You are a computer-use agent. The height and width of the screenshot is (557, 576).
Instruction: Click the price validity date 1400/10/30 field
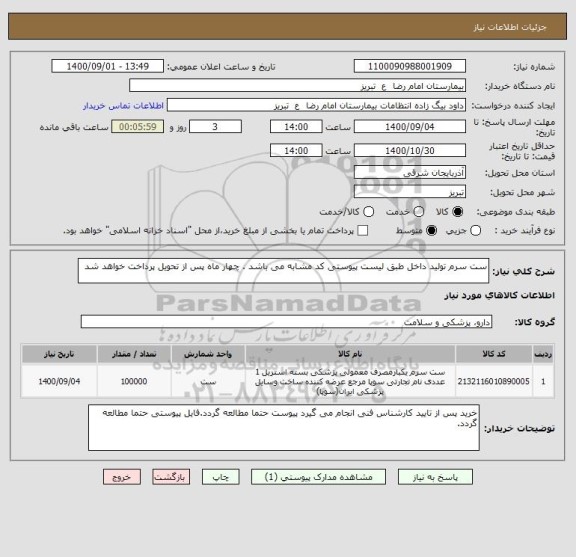pyautogui.click(x=410, y=151)
